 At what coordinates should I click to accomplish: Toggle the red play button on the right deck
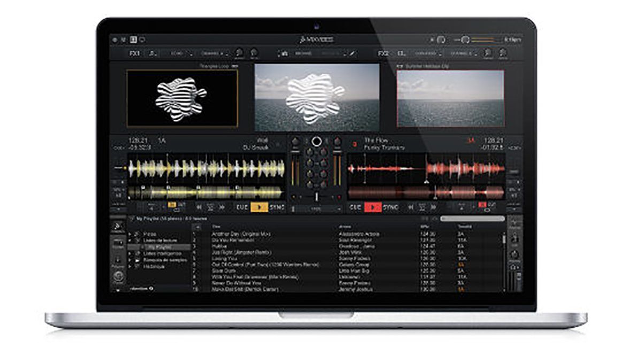coord(373,207)
